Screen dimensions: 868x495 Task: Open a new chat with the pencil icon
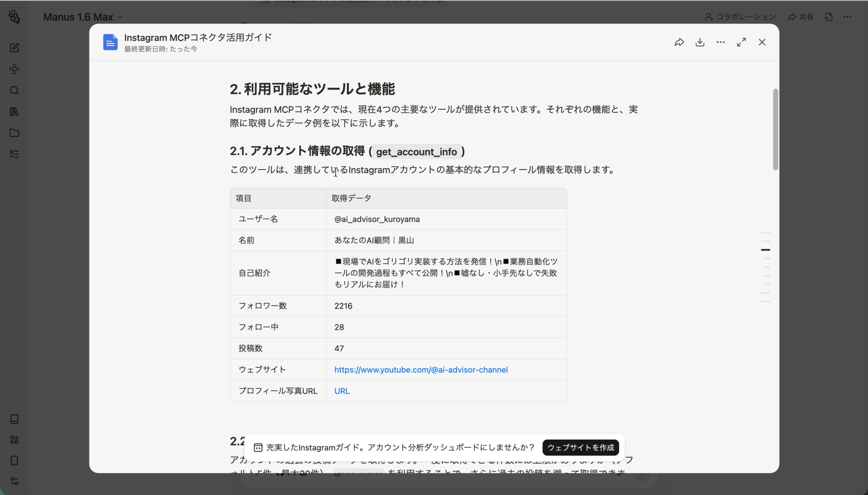[14, 48]
